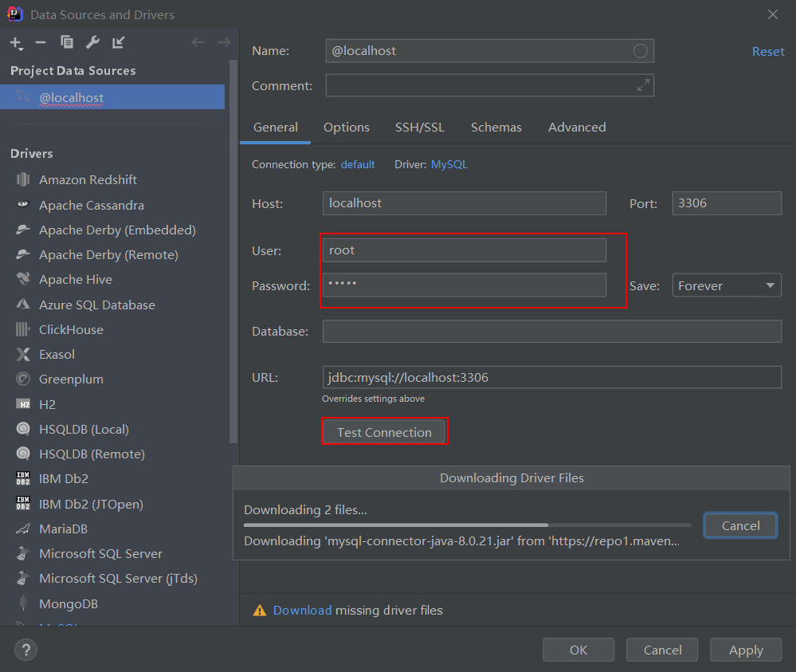Image resolution: width=796 pixels, height=672 pixels.
Task: Expand the Comment field with arrows icon
Action: click(x=643, y=85)
